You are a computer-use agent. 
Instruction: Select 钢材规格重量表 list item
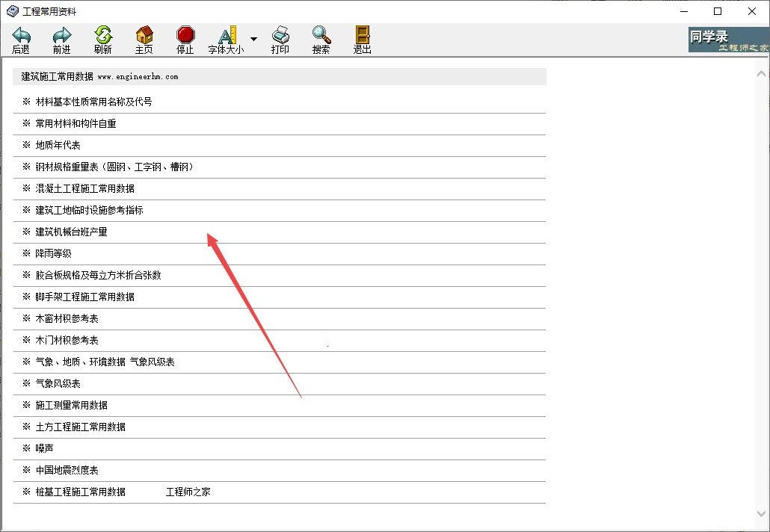[x=116, y=167]
